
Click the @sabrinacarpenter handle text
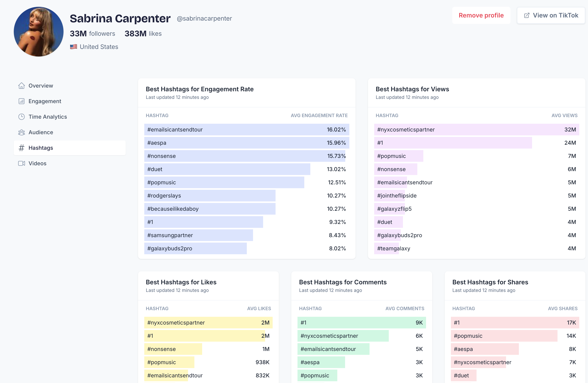(x=204, y=18)
